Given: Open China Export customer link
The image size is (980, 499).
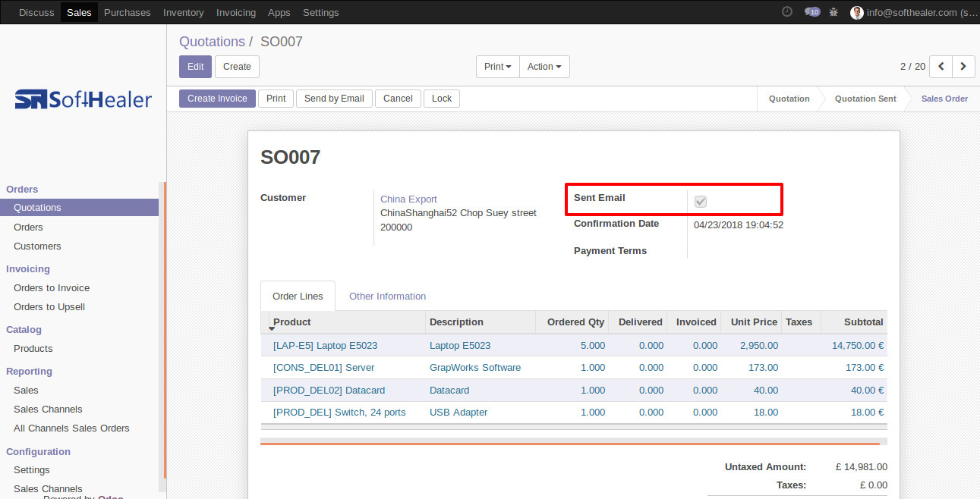Looking at the screenshot, I should pos(408,199).
